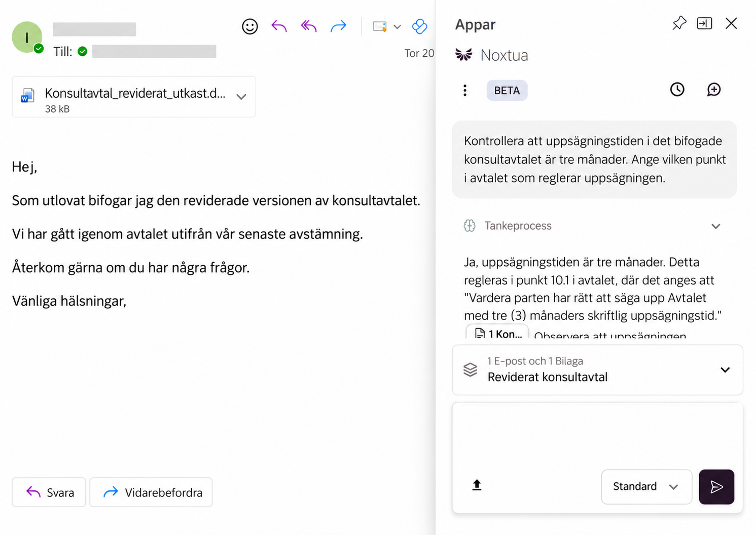Open the Standard mode dropdown
The height and width of the screenshot is (535, 756).
pyautogui.click(x=646, y=487)
